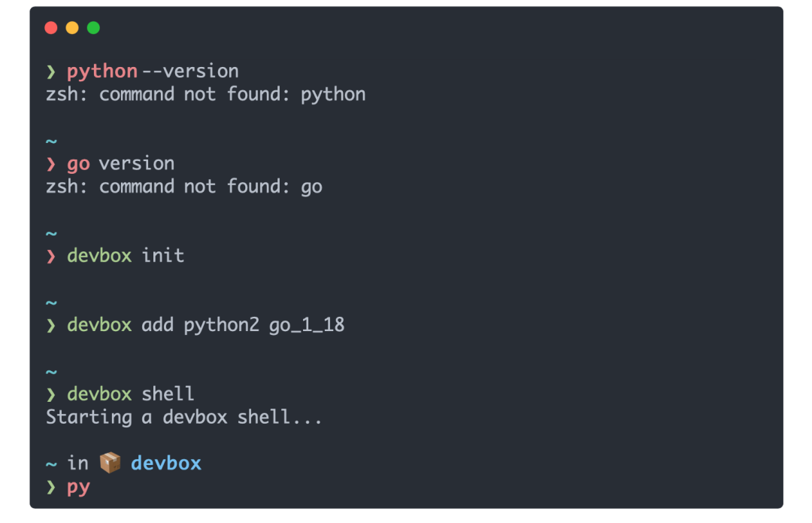Click the blue 'devbox' directory label
Screen dimensions: 812x523
tap(166, 463)
